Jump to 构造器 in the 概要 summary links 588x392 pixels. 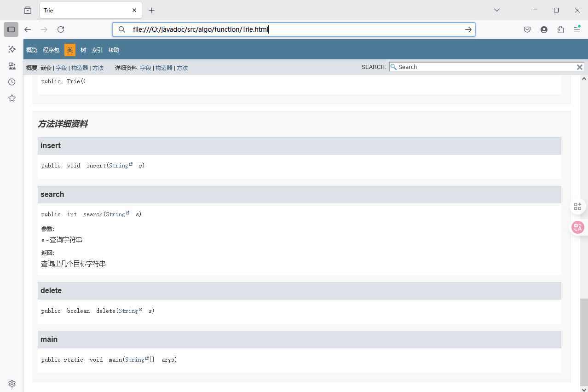pos(80,68)
